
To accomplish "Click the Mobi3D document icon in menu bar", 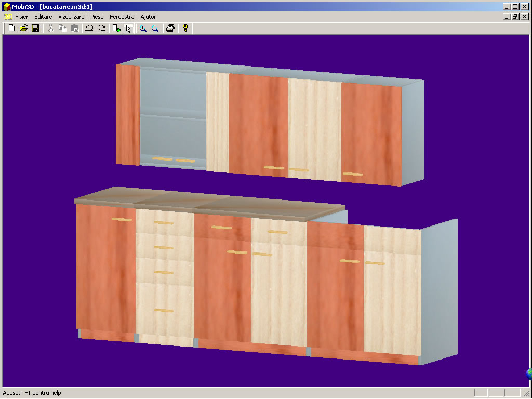I will (x=8, y=17).
